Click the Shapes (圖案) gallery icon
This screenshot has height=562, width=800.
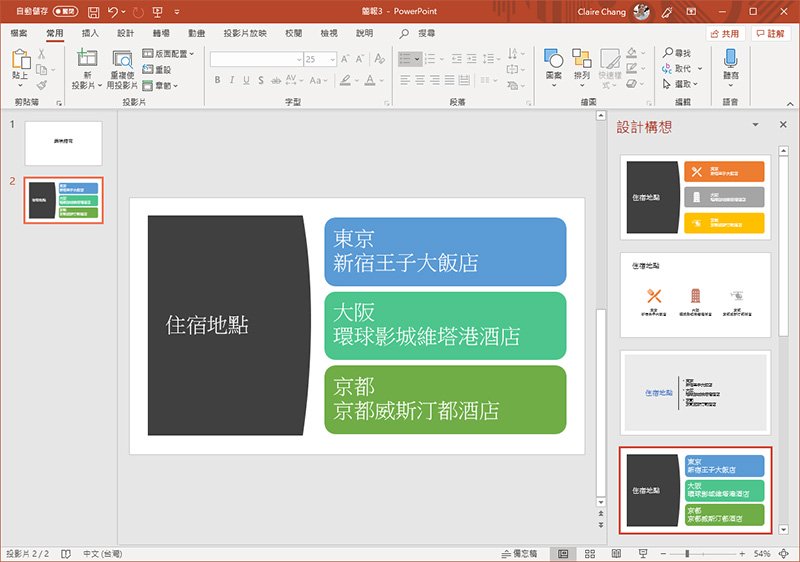553,59
